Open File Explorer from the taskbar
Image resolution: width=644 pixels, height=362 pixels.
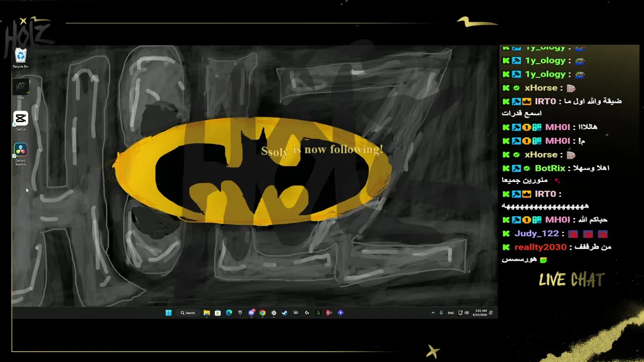pyautogui.click(x=207, y=313)
